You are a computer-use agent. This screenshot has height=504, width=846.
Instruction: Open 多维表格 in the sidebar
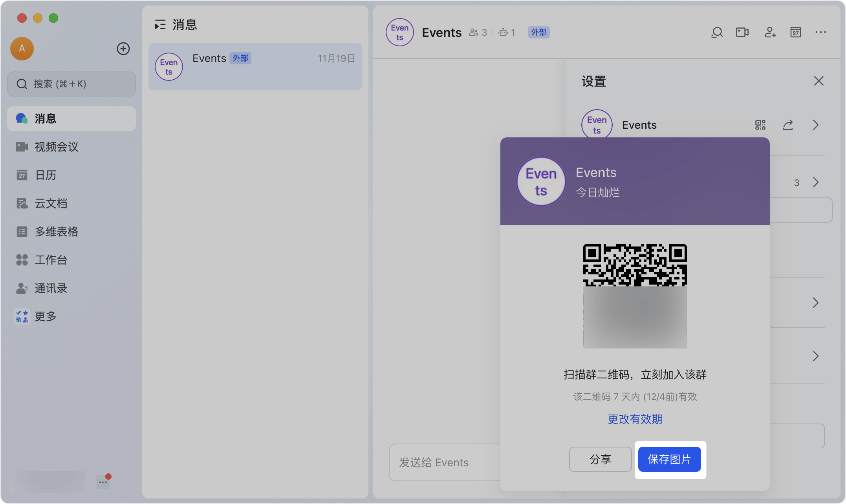pyautogui.click(x=71, y=232)
